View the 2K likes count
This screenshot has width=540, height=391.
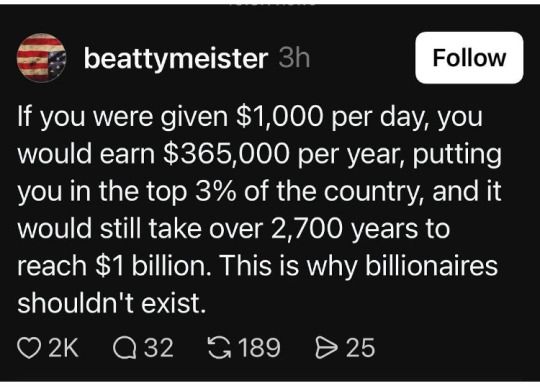[64, 348]
